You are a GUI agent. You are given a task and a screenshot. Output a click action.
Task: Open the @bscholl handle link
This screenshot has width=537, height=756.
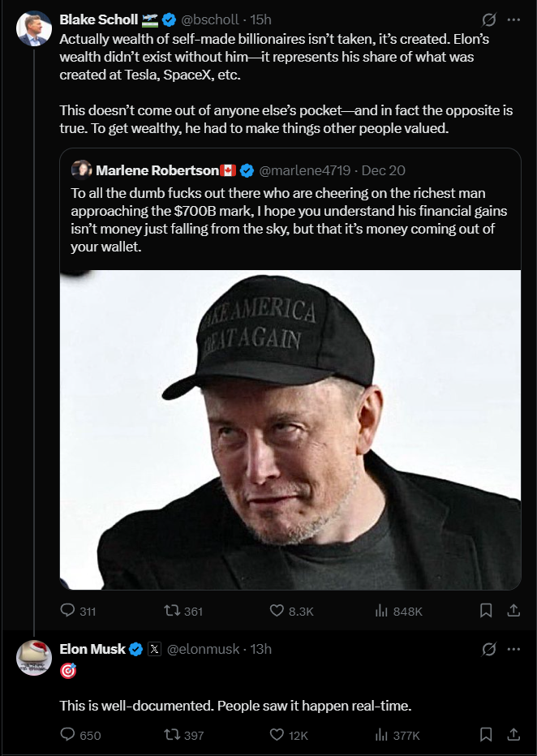pos(213,19)
